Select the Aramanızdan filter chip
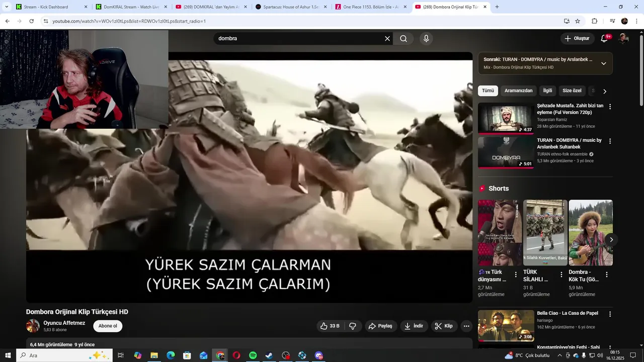The height and width of the screenshot is (362, 644). point(518,90)
